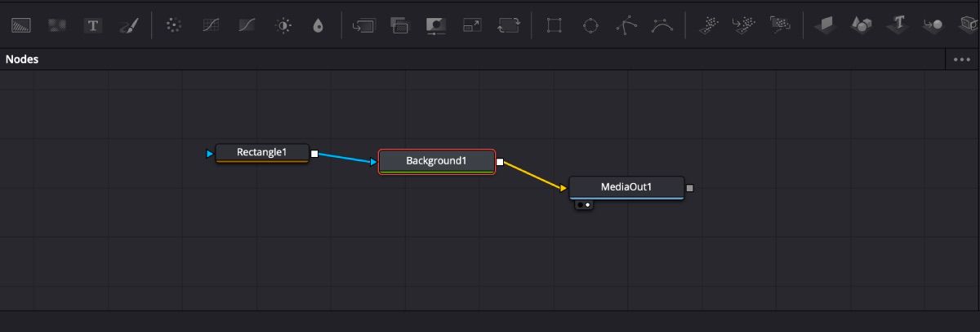Viewport: 980px width, 332px height.
Task: Click the Nodes panel title
Action: [22, 60]
